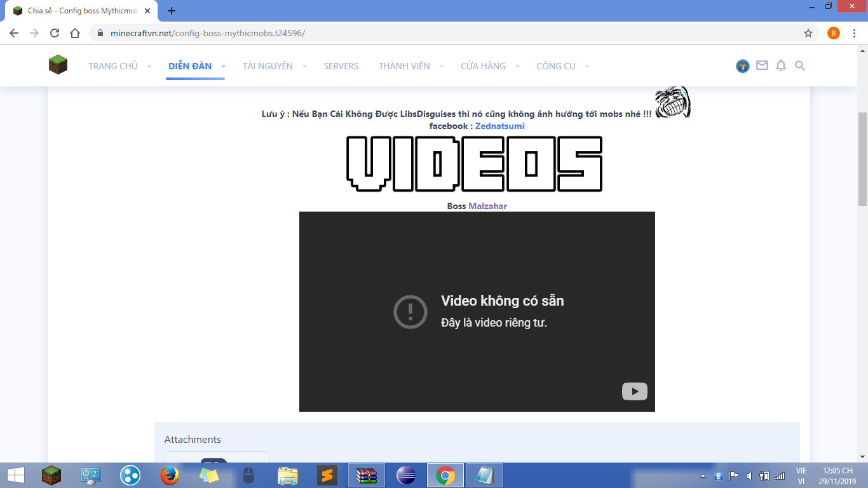
Task: Open the THÀNH VIÊN menu item
Action: 404,66
